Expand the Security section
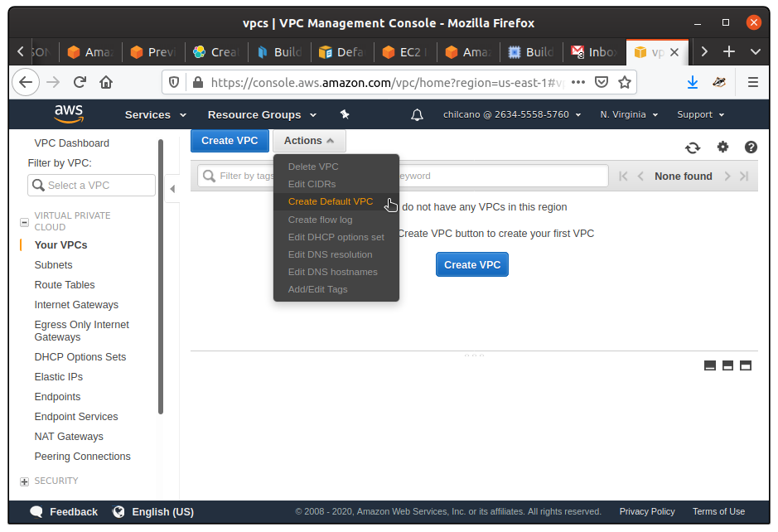The width and height of the screenshot is (778, 532). tap(24, 481)
